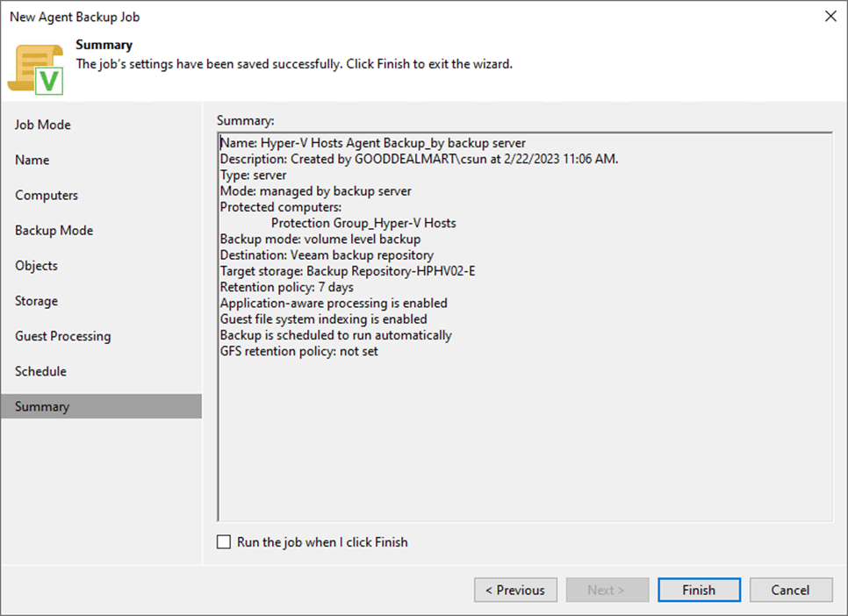
Task: Click 'Mode: managed by backup server' line
Action: (x=315, y=191)
